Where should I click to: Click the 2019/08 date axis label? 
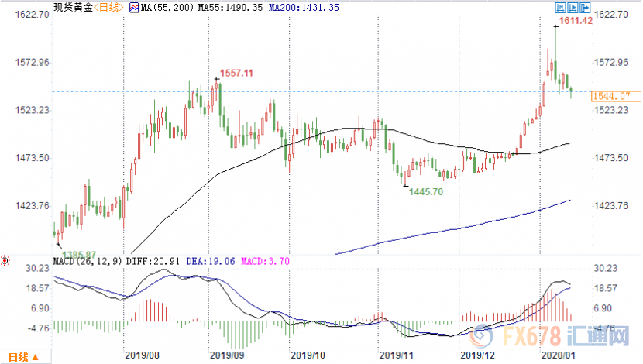tap(142, 355)
